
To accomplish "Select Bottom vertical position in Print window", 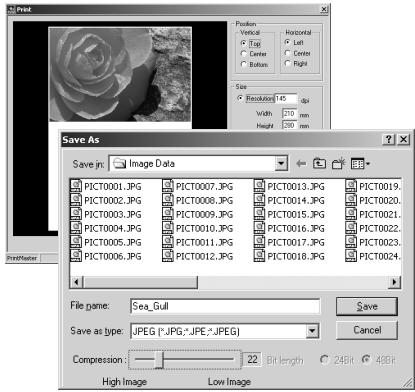I will [244, 64].
